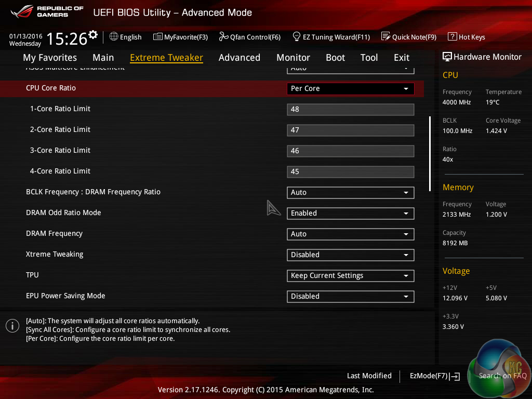Click memory Capacity value 8192 MB
This screenshot has width=532, height=399.
click(455, 243)
